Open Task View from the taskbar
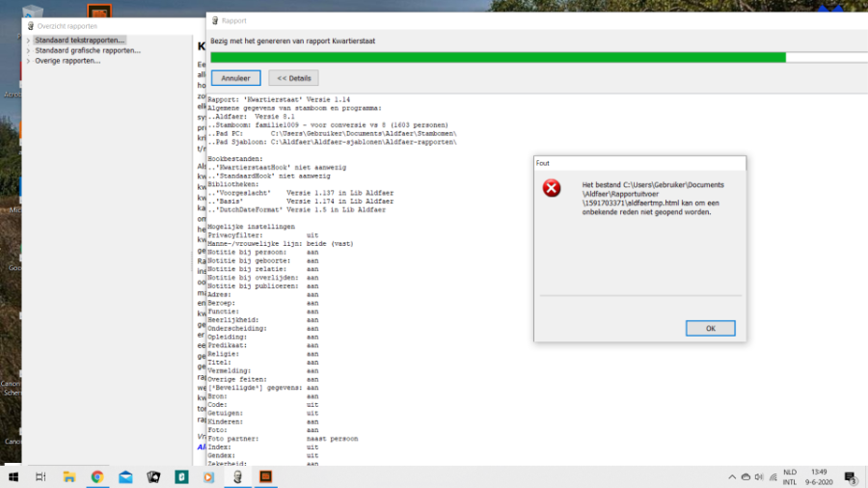Viewport: 868px width, 488px height. [x=41, y=476]
